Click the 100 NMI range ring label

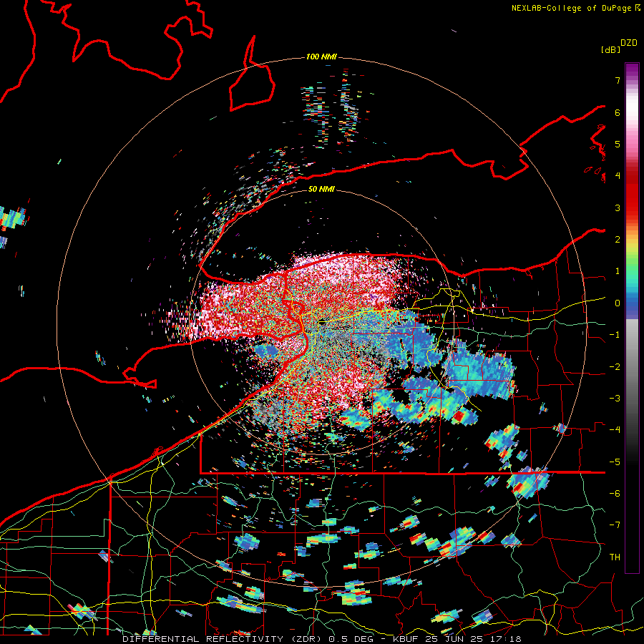click(321, 57)
